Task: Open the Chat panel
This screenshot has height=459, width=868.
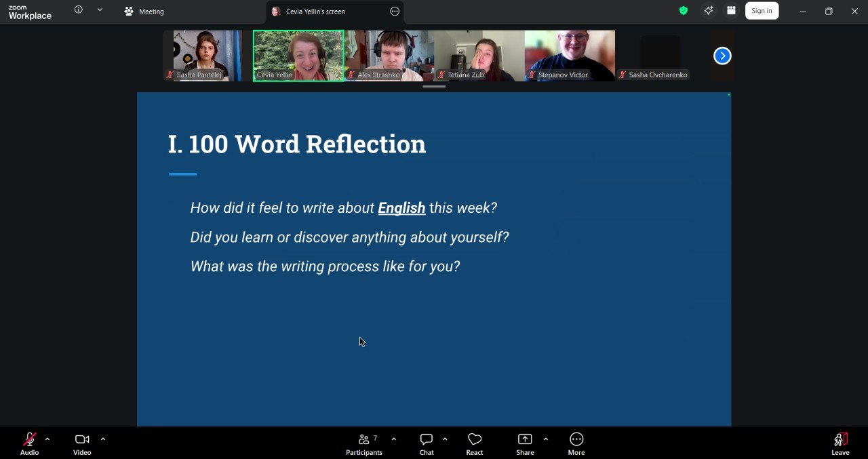Action: [427, 443]
